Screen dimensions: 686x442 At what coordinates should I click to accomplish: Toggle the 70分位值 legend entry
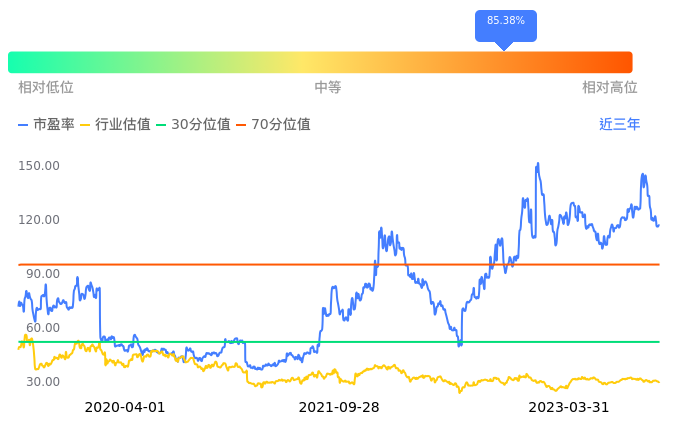(x=273, y=125)
